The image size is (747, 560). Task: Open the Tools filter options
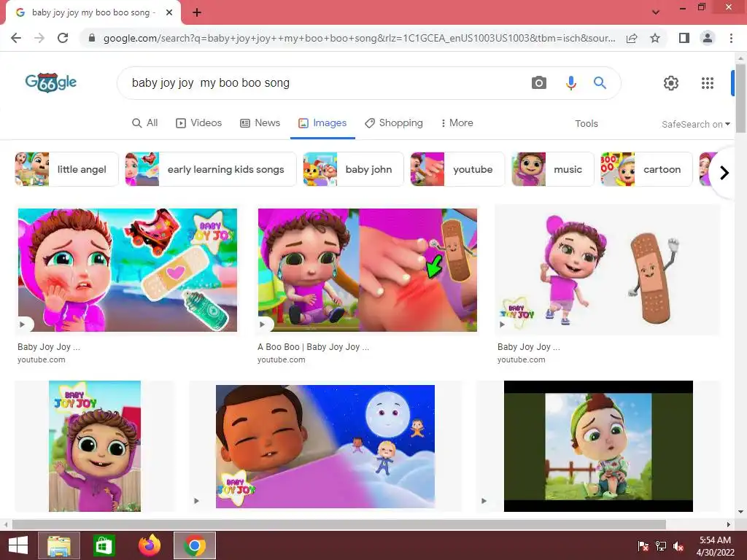[x=586, y=124]
